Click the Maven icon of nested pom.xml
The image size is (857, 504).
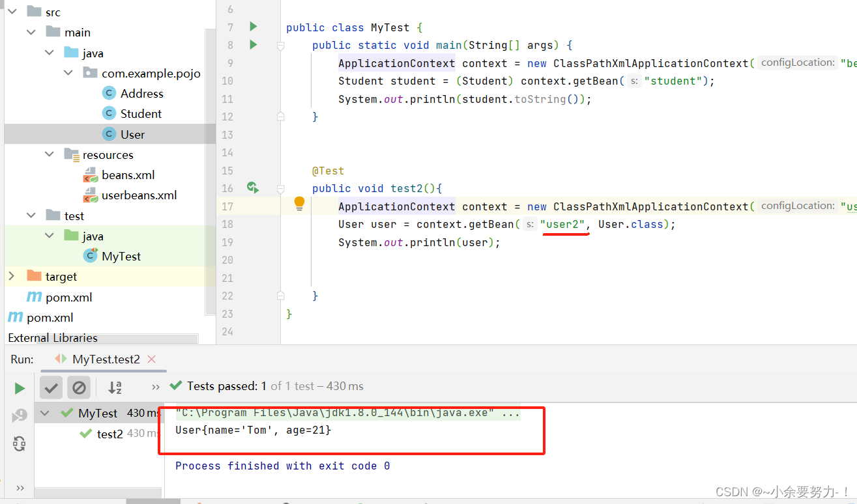tap(34, 297)
